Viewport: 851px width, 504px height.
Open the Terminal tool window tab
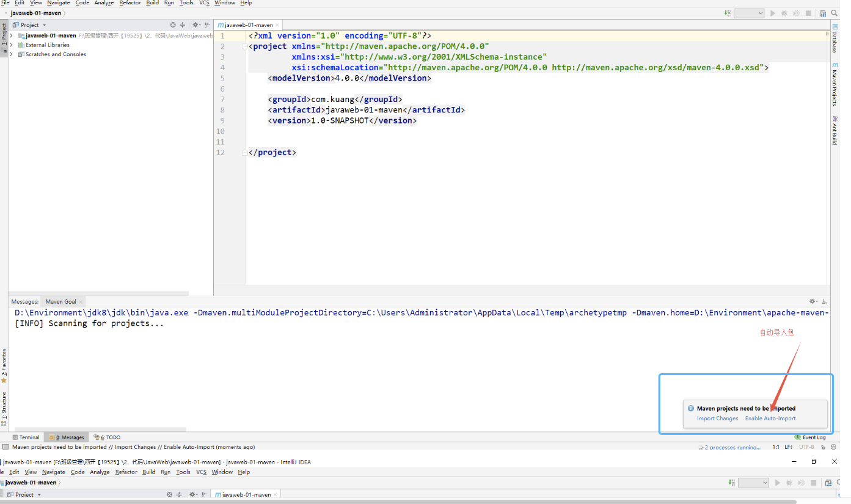click(26, 437)
